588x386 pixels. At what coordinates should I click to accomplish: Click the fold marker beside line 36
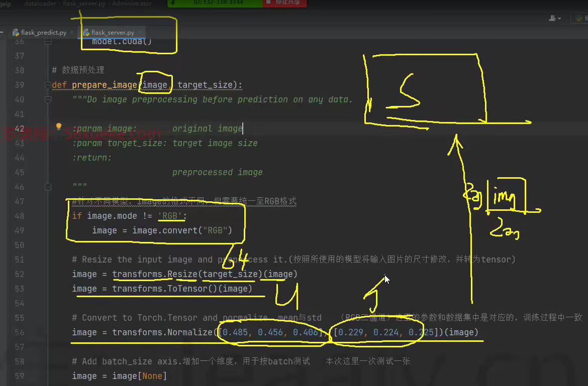tap(48, 42)
